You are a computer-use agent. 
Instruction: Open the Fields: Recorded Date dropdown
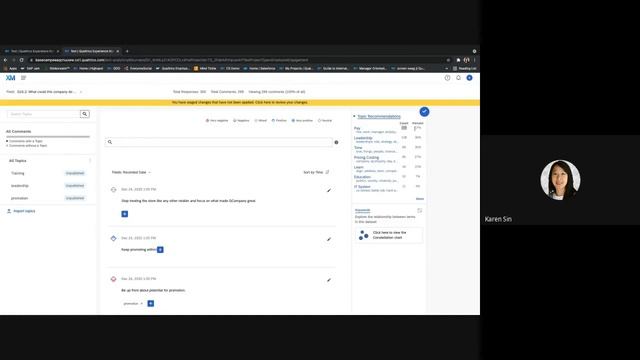(x=131, y=172)
